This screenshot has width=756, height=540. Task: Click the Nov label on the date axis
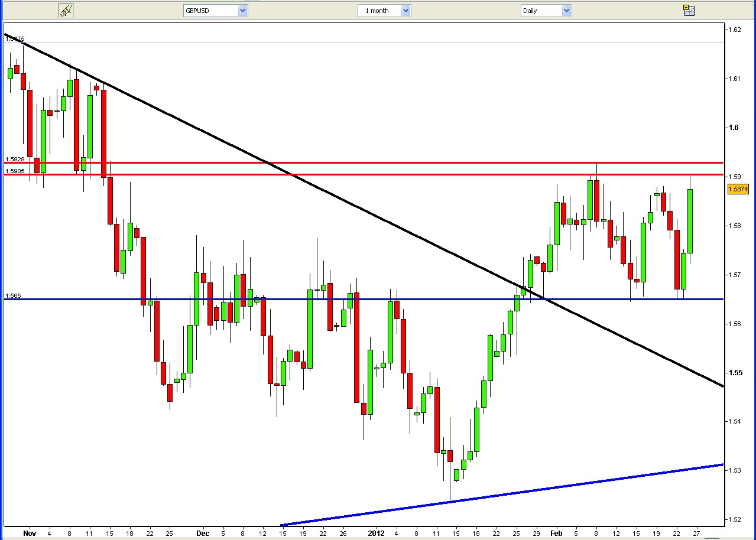click(30, 533)
